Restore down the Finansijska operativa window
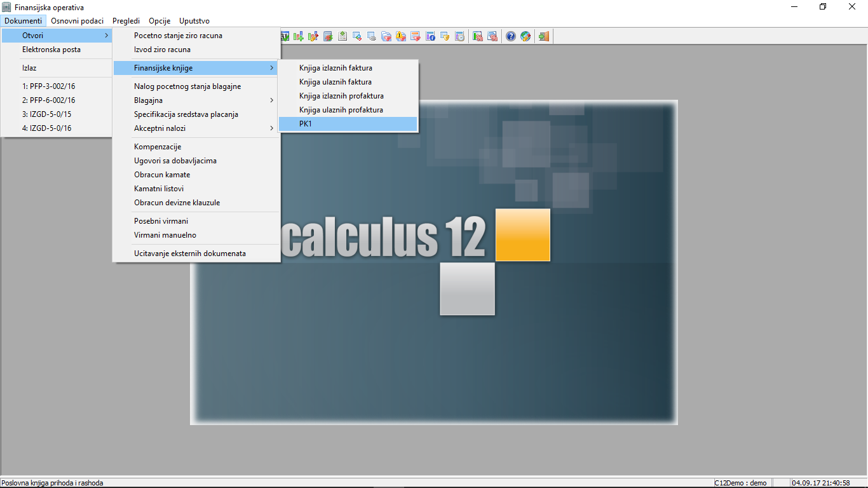868x488 pixels. coord(824,7)
